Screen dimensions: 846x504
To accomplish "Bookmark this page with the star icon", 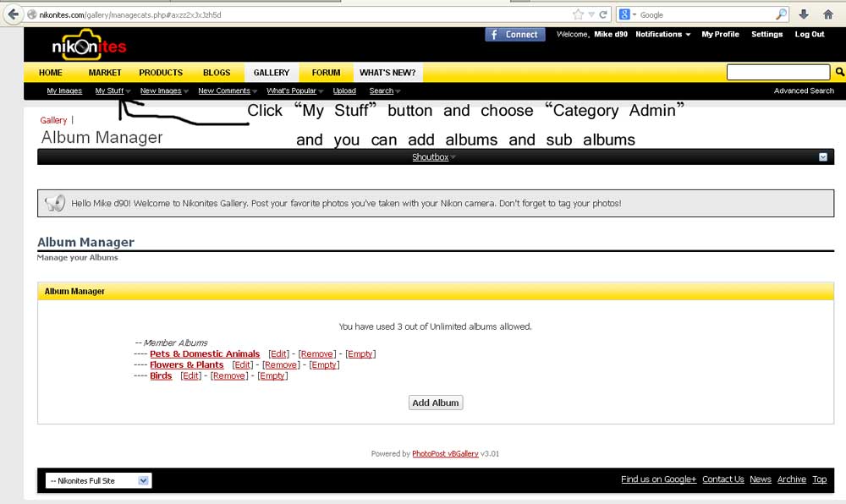I will click(578, 14).
